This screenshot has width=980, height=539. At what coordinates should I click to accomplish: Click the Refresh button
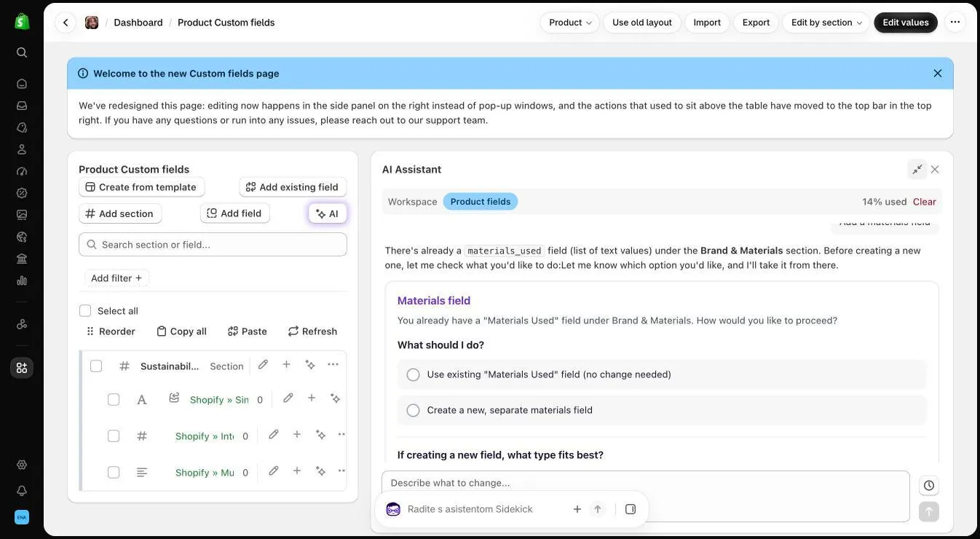point(312,331)
